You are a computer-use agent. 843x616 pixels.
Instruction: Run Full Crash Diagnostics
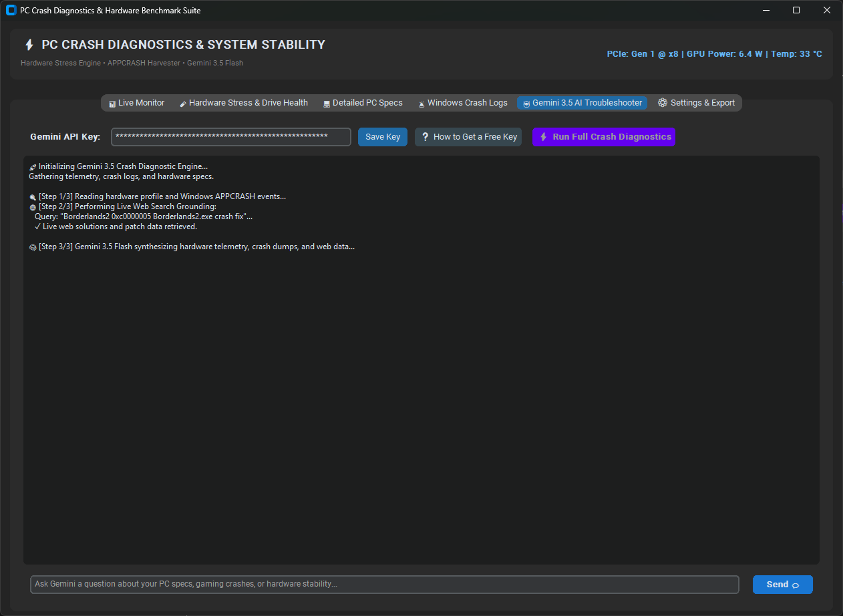click(x=604, y=137)
